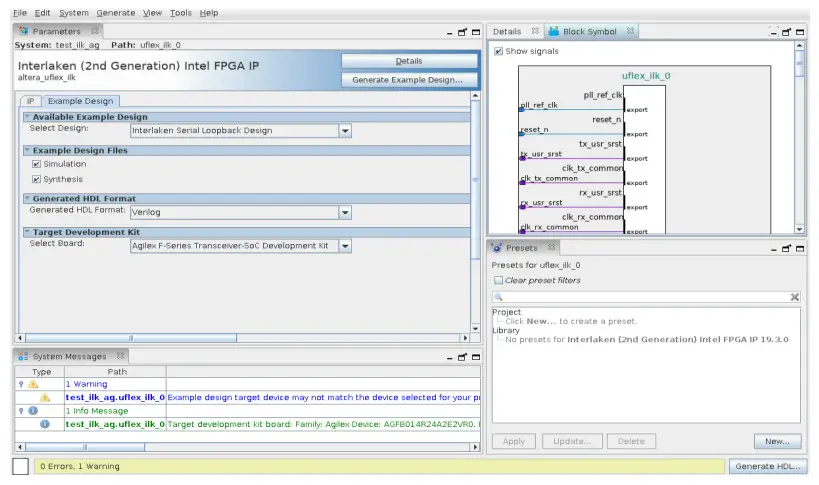Click the Update... preset button
This screenshot has width=819, height=485.
(572, 441)
